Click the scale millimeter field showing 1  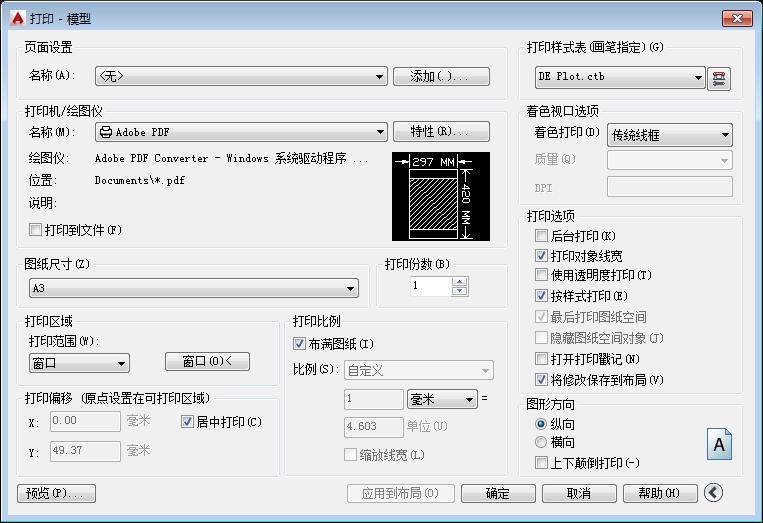pos(374,399)
